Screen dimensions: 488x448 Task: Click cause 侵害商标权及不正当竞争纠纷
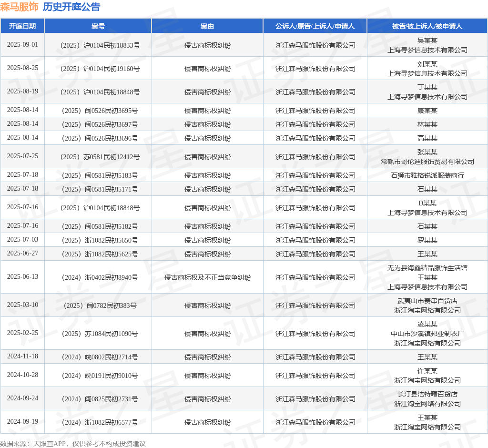[x=208, y=277]
